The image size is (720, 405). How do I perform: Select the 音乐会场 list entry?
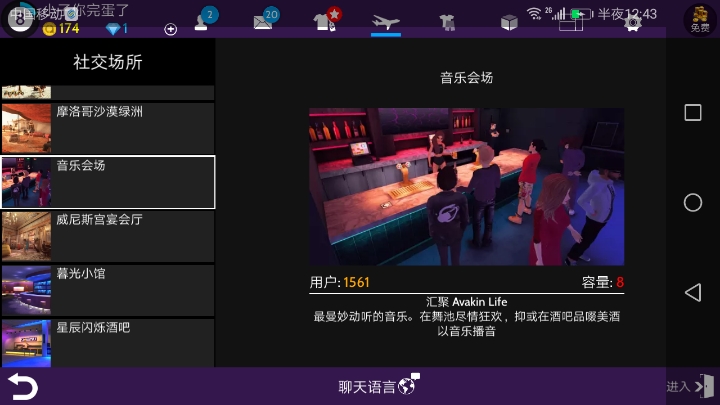pos(108,182)
